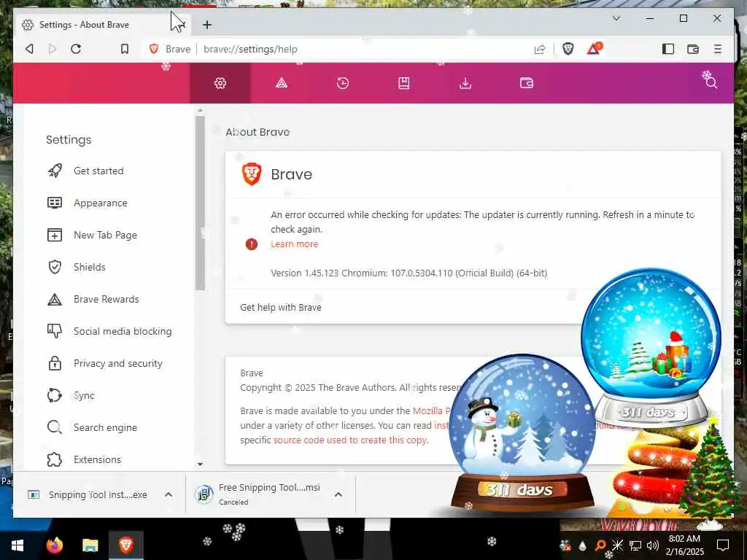Bookmark this page with the bookmark icon
This screenshot has width=747, height=560.
pyautogui.click(x=124, y=49)
